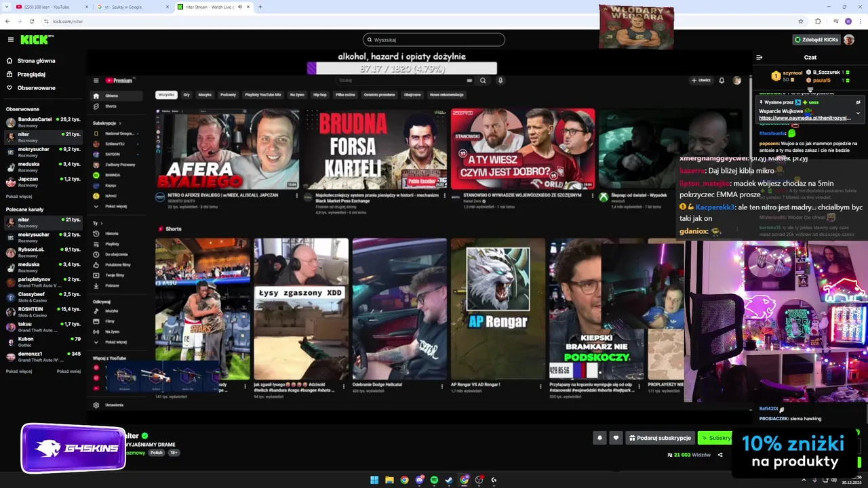Click Pokaż mniej in recommended channels
This screenshot has width=868, height=488.
(68, 371)
